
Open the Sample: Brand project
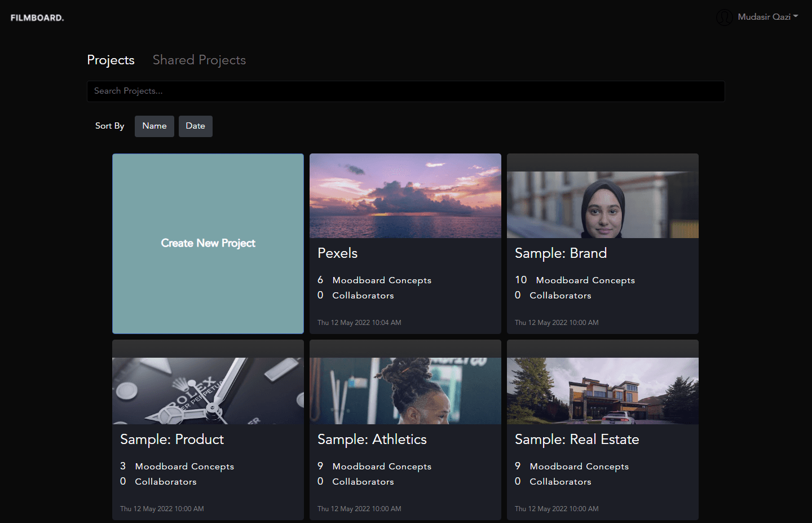[561, 253]
